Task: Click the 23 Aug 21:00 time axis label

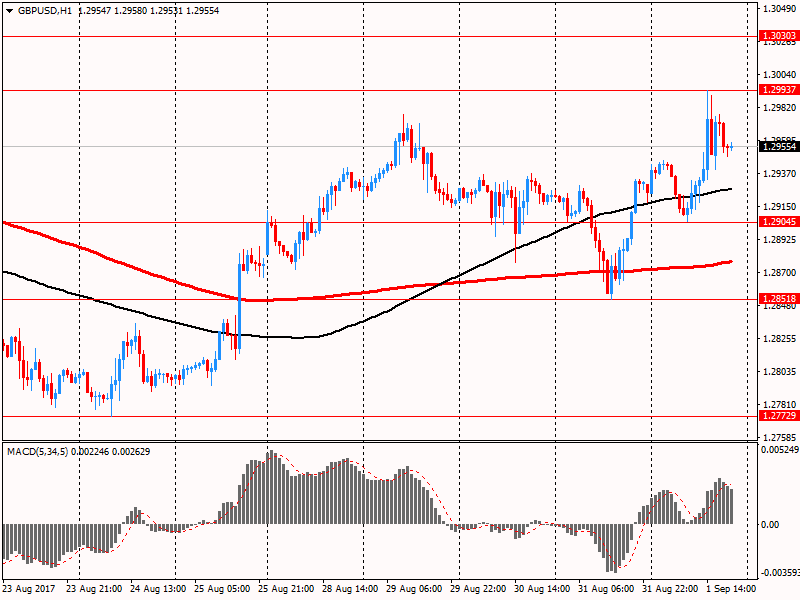Action: [x=94, y=589]
